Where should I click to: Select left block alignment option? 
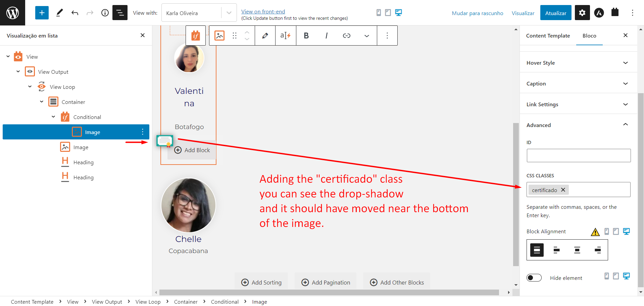tap(557, 250)
